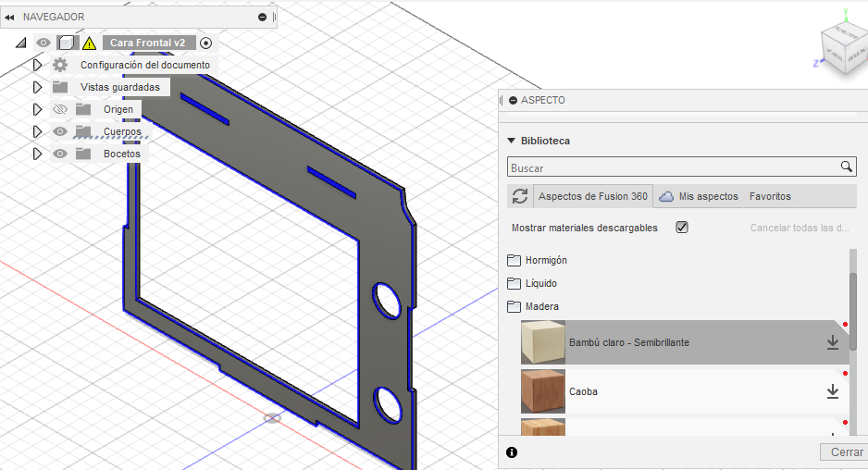Image resolution: width=868 pixels, height=470 pixels.
Task: Open the Favoritos tab
Action: click(770, 196)
